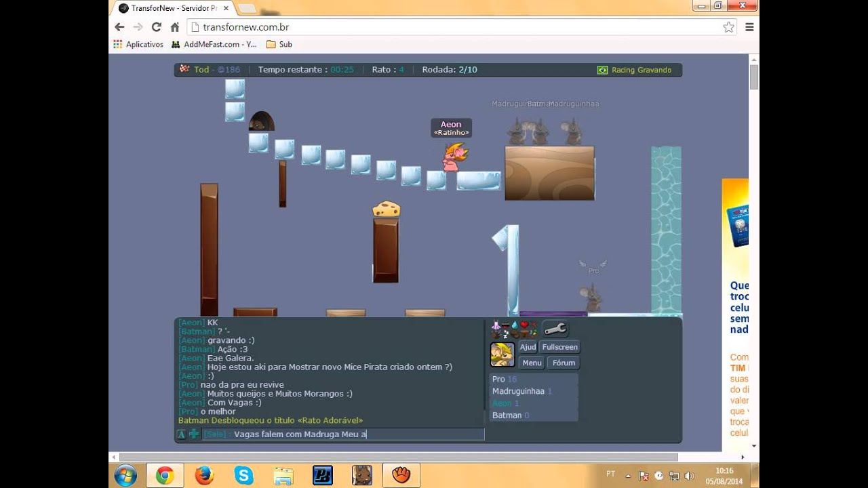Click the yellow mouse avatar icon

pyautogui.click(x=502, y=354)
